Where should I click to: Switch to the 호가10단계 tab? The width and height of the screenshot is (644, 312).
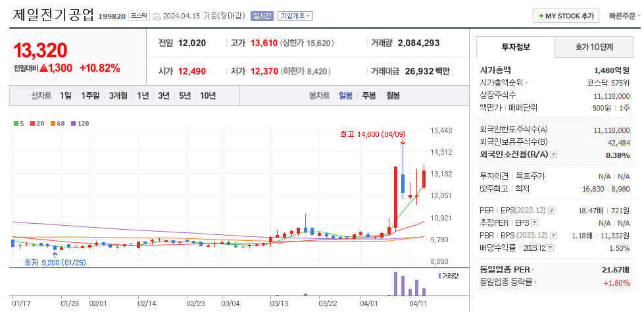point(594,47)
